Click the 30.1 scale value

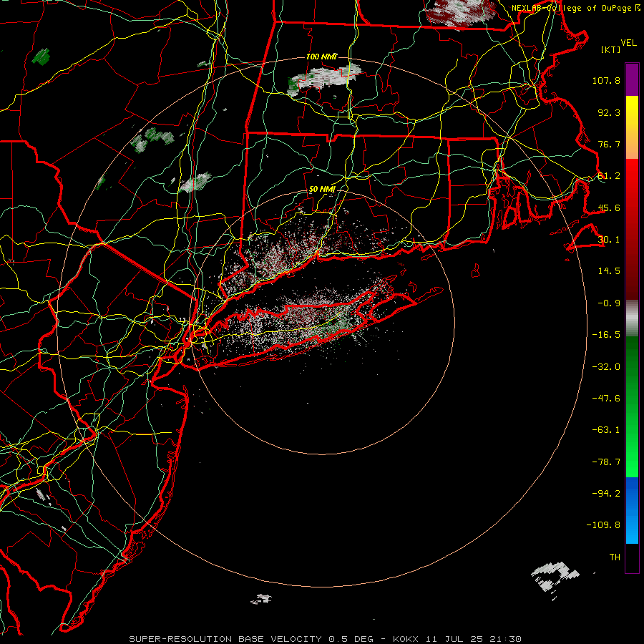[x=609, y=240]
